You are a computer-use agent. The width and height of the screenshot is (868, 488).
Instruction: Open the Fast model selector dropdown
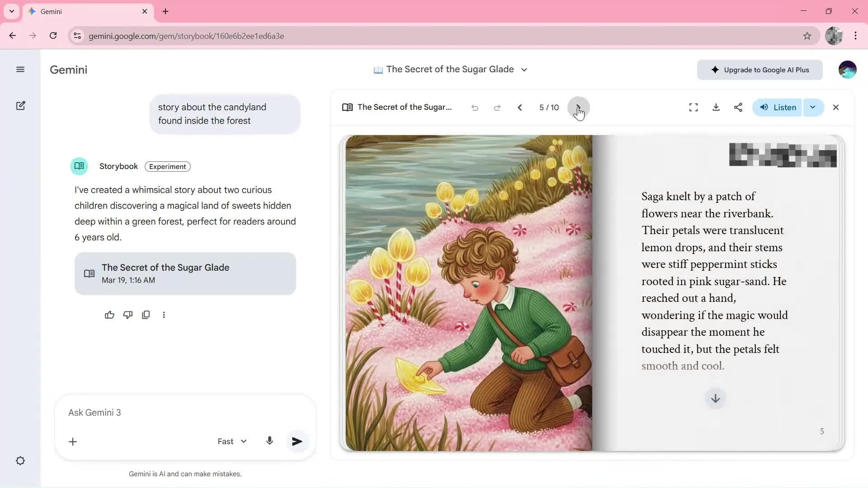[232, 441]
